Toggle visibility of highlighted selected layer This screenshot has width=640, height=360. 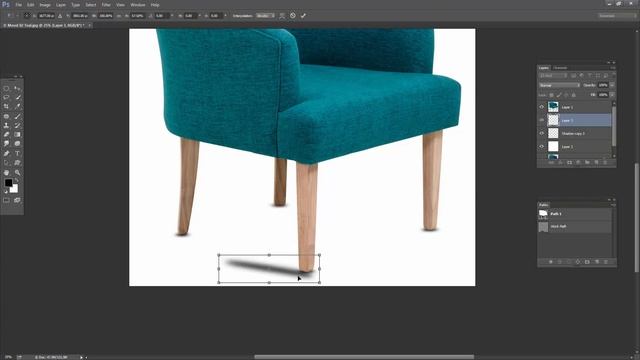click(x=542, y=120)
